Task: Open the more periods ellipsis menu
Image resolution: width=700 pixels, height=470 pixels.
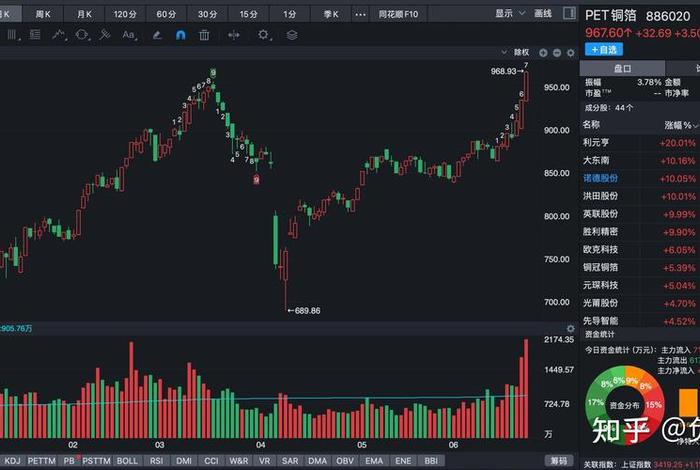Action: 360,14
